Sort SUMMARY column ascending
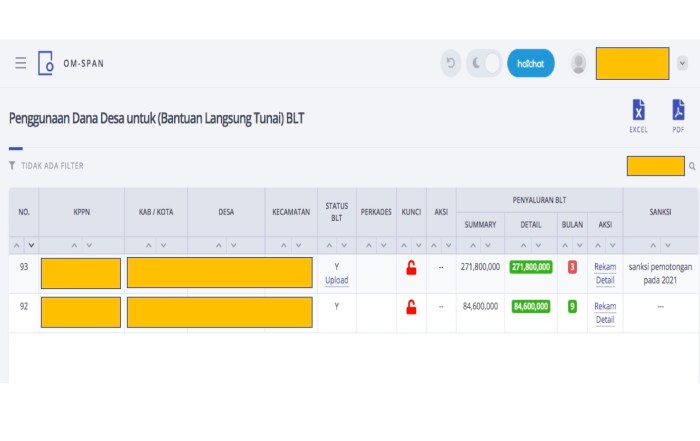 pyautogui.click(x=473, y=245)
